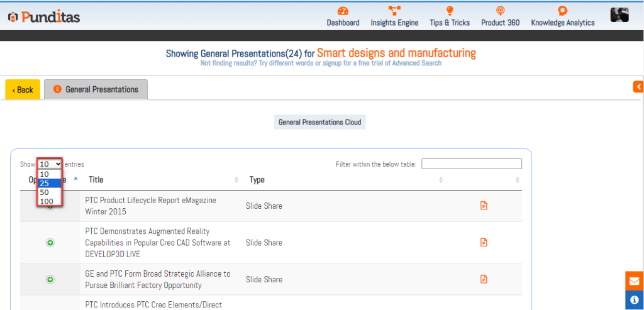
Task: Open slide file icon for PTC Product Lifecycle Report
Action: [484, 206]
